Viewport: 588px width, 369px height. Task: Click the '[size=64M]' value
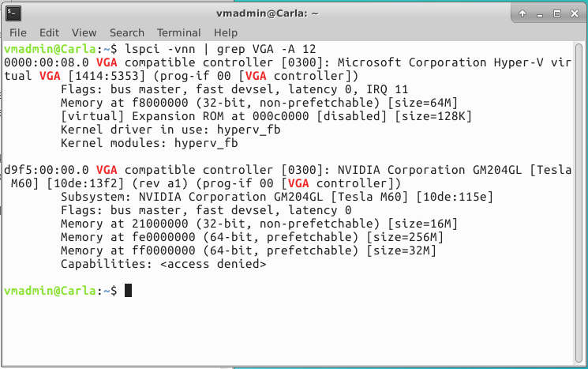click(x=422, y=103)
